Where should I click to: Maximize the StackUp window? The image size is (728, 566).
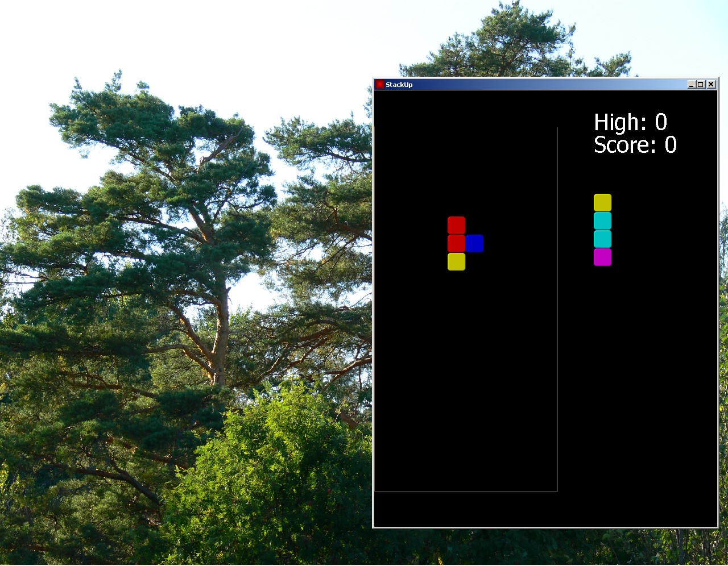pyautogui.click(x=701, y=84)
